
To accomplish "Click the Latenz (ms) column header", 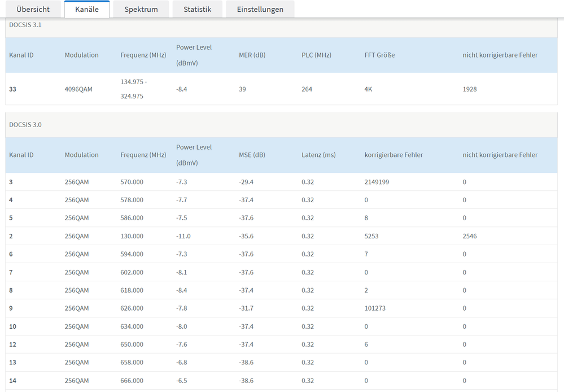I will (318, 155).
